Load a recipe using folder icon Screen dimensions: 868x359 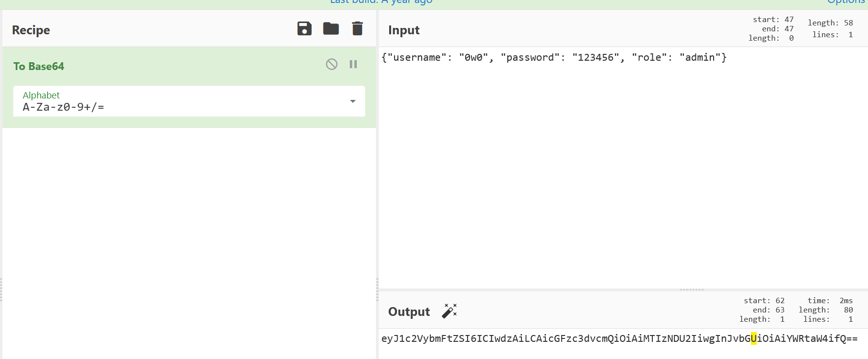coord(331,28)
